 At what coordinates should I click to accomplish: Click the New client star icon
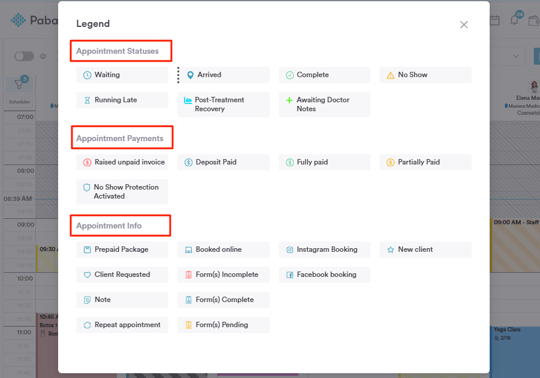click(x=390, y=250)
